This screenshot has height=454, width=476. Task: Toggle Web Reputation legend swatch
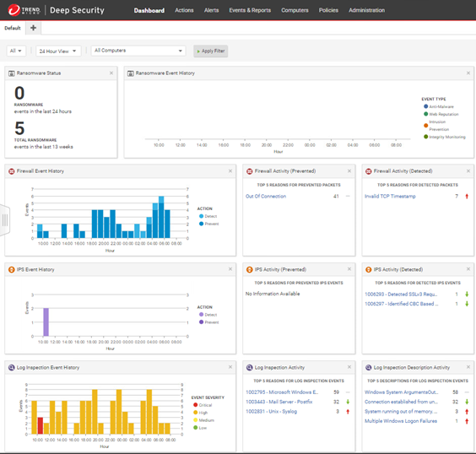click(x=426, y=114)
